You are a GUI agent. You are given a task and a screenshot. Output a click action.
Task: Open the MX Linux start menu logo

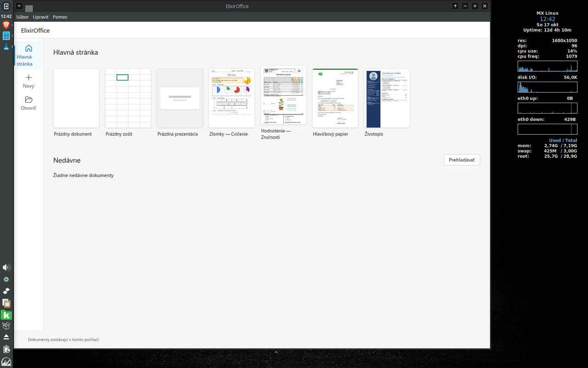pos(6,362)
